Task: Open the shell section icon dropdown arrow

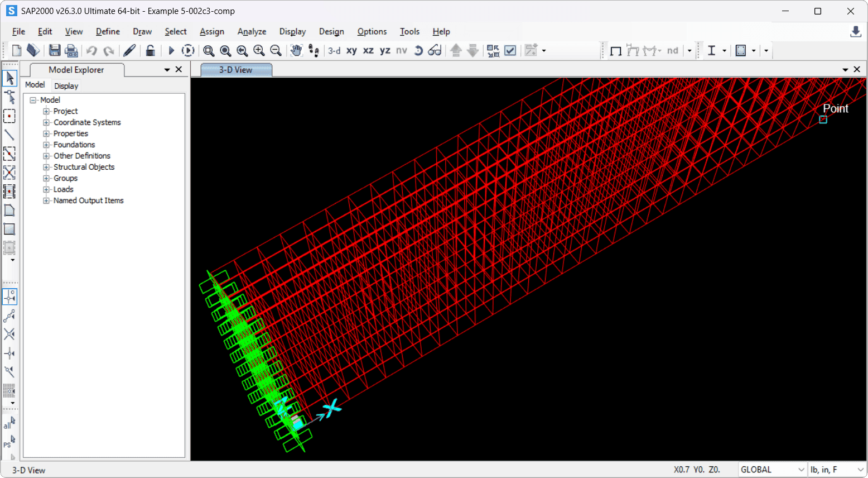Action: click(754, 51)
